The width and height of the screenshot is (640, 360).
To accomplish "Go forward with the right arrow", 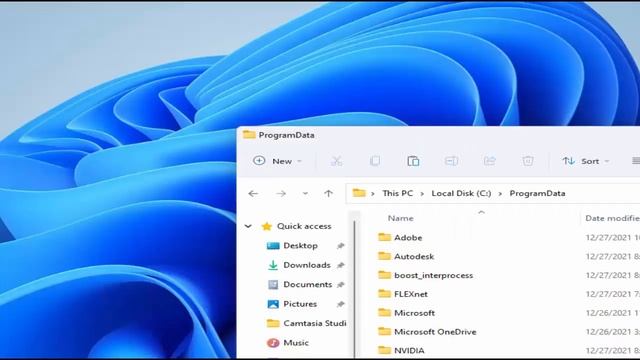I will (x=281, y=193).
